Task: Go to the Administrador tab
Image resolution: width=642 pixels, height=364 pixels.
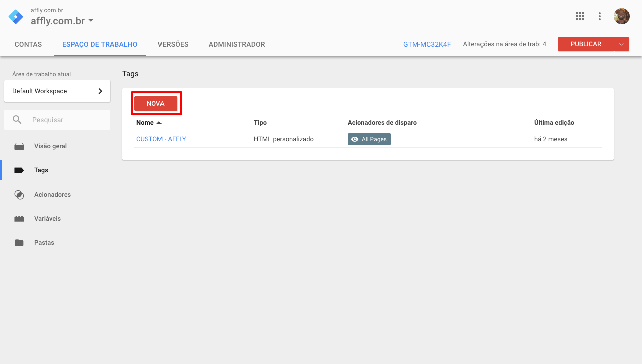Action: pyautogui.click(x=237, y=44)
